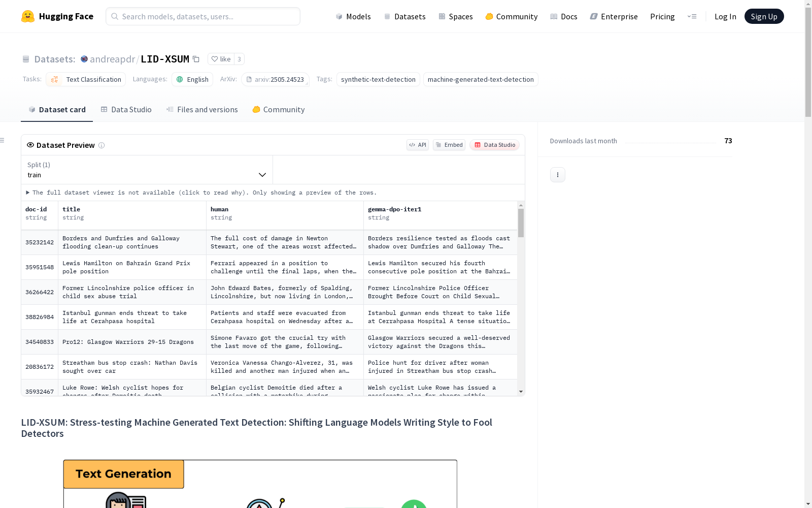The image size is (812, 508).
Task: Click the stacked Datasets icon beside the heading
Action: point(26,59)
